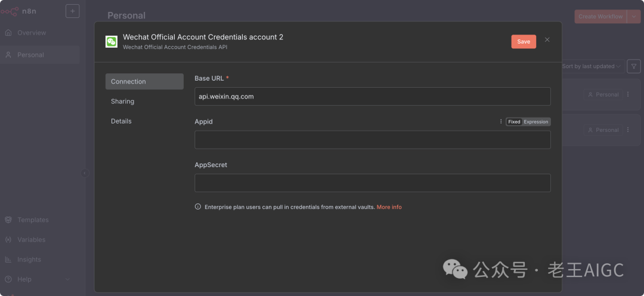Viewport: 644px width, 296px height.
Task: Close the credentials dialog
Action: tap(547, 39)
